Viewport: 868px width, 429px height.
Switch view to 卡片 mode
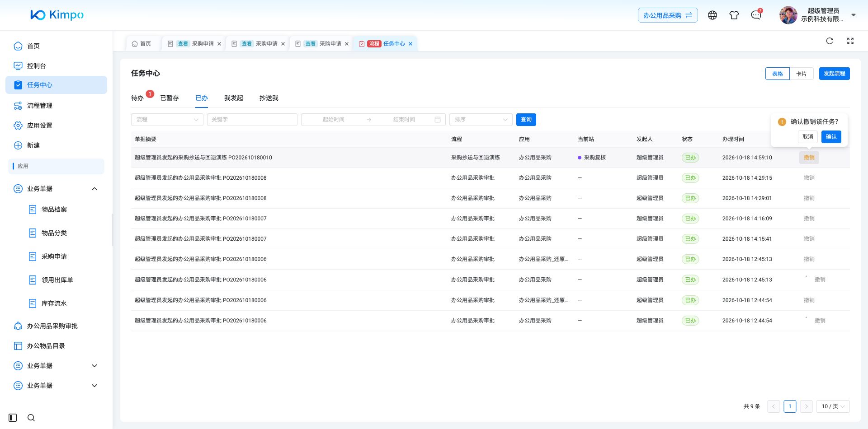(802, 74)
